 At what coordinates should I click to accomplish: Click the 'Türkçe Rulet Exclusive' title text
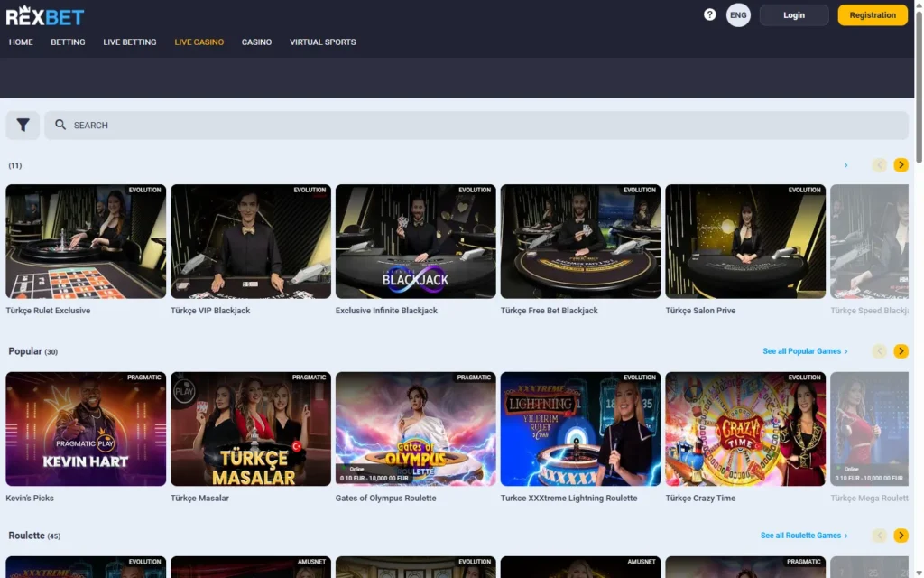[49, 311]
